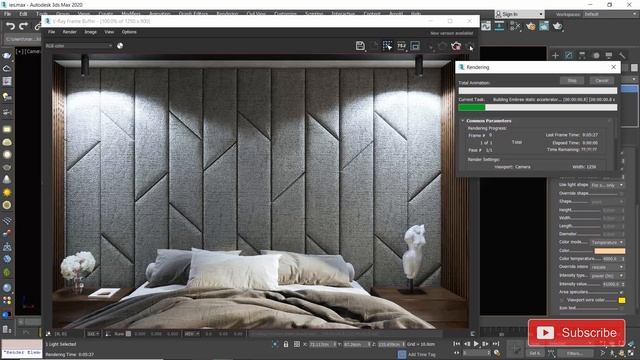Open the Edit menu in 3ds Max
This screenshot has height=360, width=640.
point(23,14)
